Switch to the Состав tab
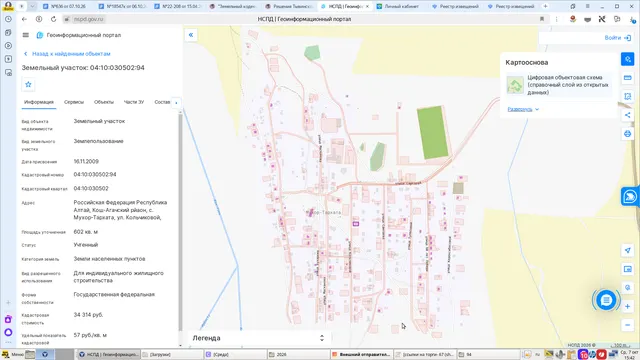The height and width of the screenshot is (360, 640). tap(162, 102)
